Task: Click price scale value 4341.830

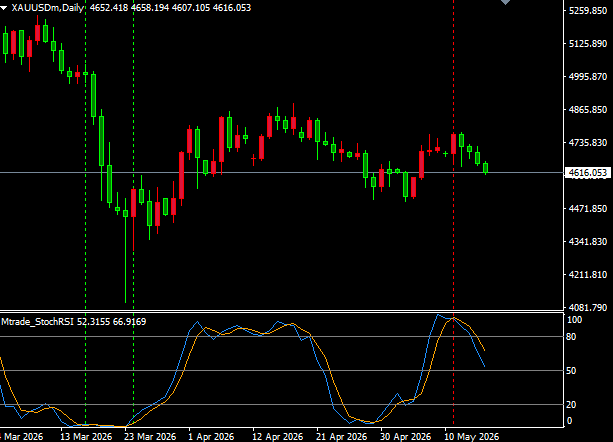Action: [x=588, y=242]
